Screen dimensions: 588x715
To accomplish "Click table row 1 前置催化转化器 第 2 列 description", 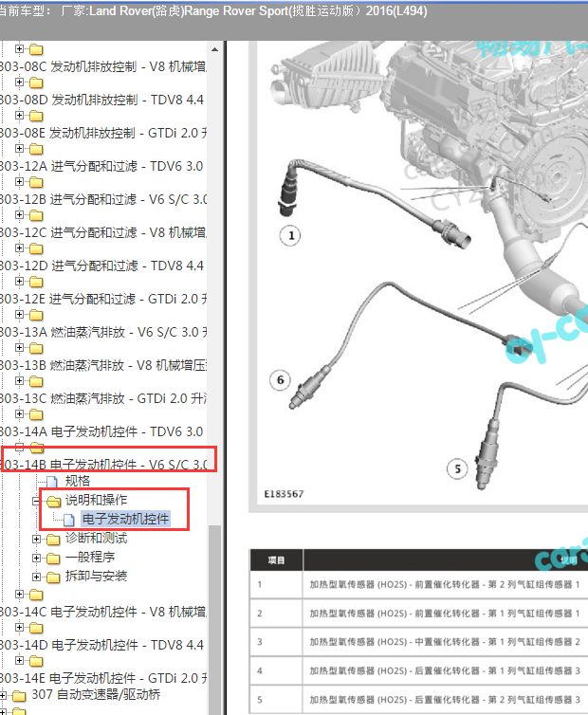I will tap(445, 584).
